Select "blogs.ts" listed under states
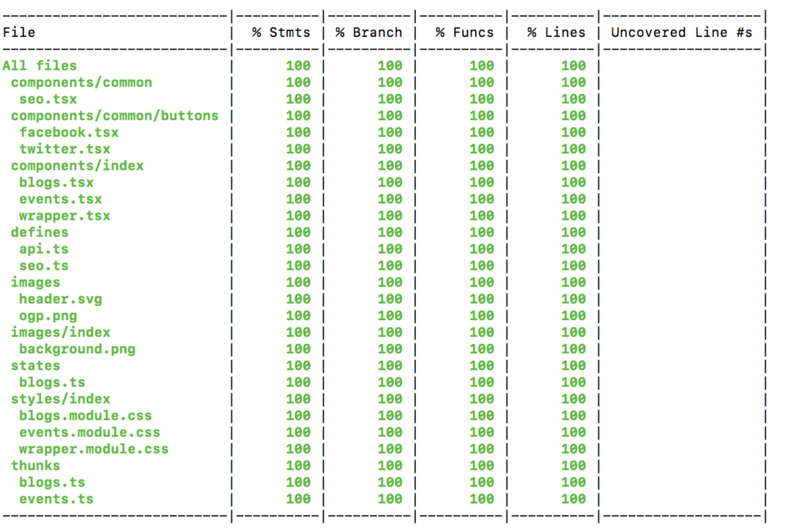Image resolution: width=790 pixels, height=532 pixels. [x=52, y=382]
